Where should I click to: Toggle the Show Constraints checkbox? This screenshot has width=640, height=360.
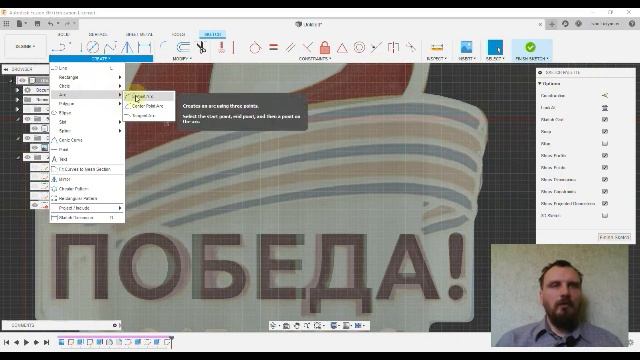click(605, 191)
